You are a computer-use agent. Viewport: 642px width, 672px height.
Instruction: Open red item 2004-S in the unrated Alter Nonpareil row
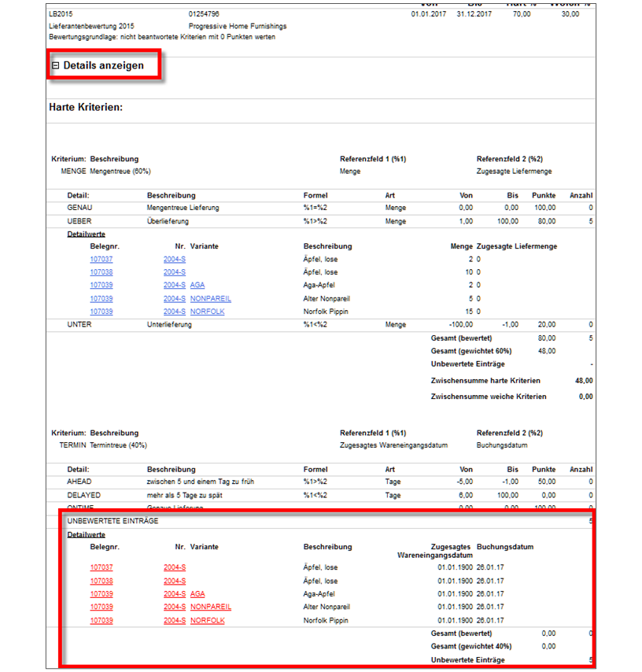pyautogui.click(x=175, y=607)
